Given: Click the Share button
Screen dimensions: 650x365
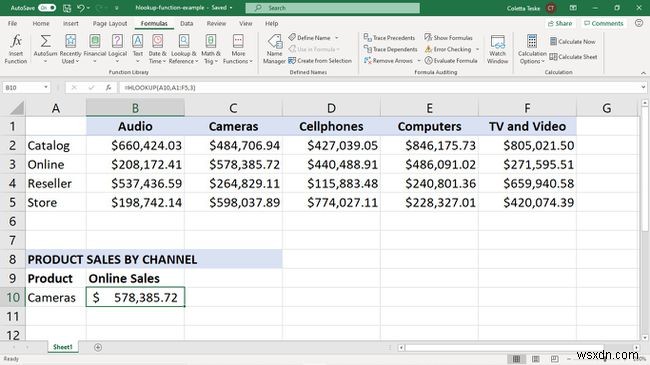Looking at the screenshot, I should click(x=560, y=24).
